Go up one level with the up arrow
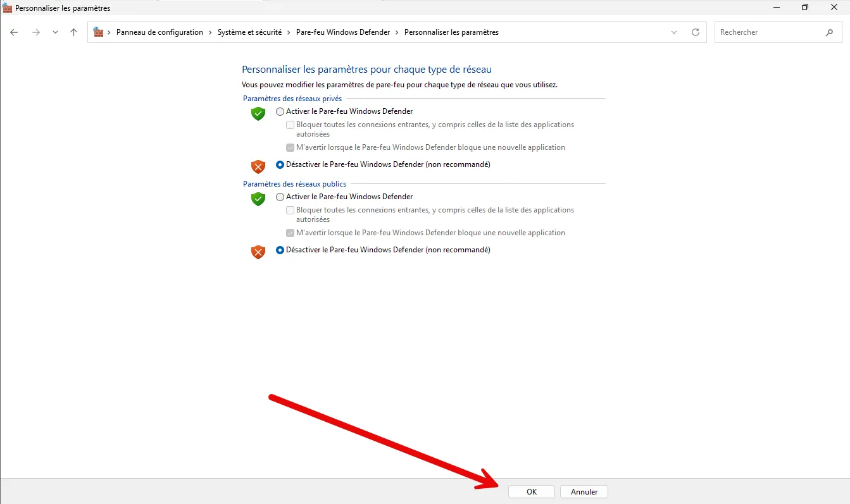 [73, 32]
